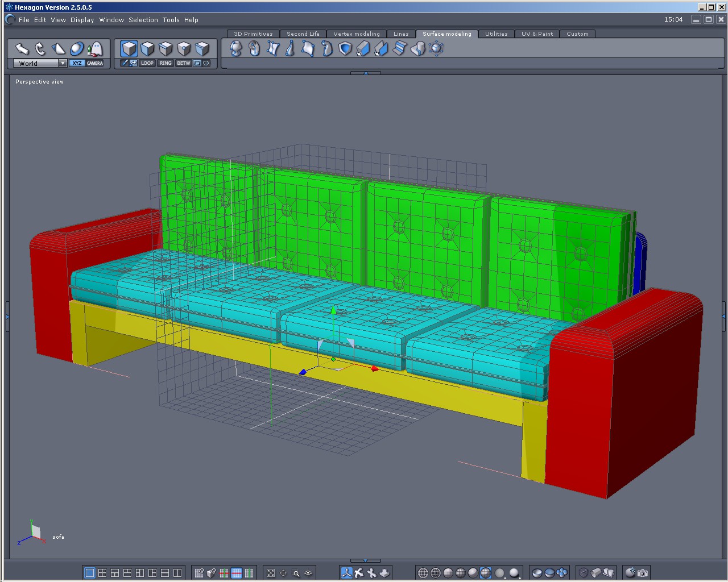Switch to the Vertex modeling tab
The height and width of the screenshot is (582, 728).
(x=357, y=34)
